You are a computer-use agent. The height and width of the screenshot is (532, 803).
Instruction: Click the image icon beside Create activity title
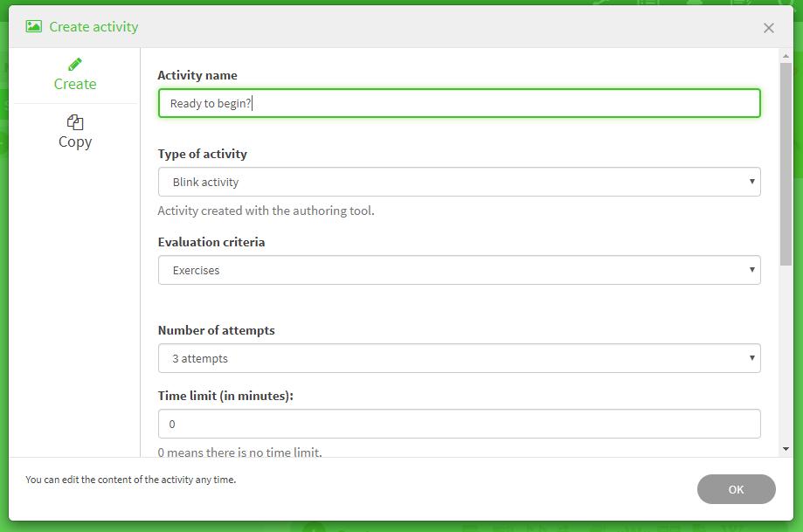(x=34, y=26)
